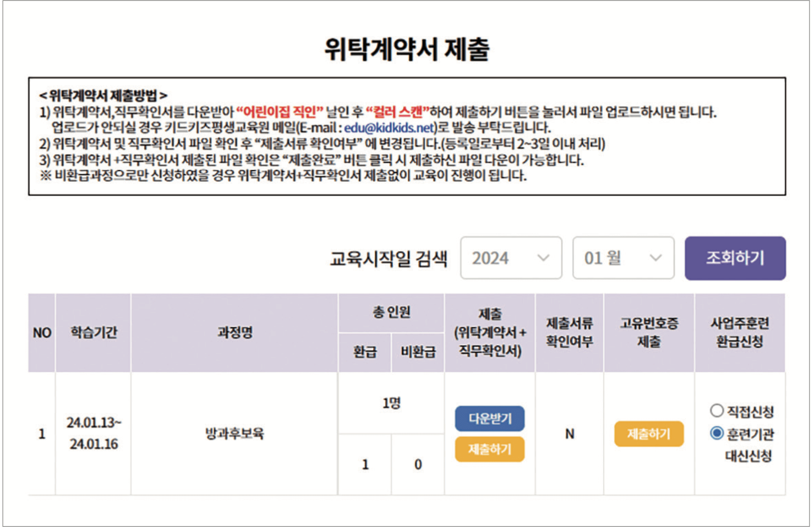Image resolution: width=812 pixels, height=527 pixels.
Task: Click the 방과후보육 course name
Action: click(234, 433)
